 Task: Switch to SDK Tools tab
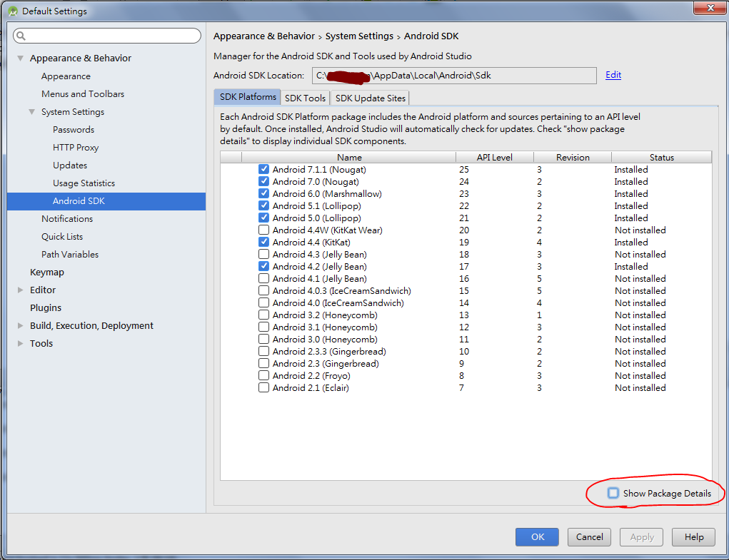click(x=305, y=98)
